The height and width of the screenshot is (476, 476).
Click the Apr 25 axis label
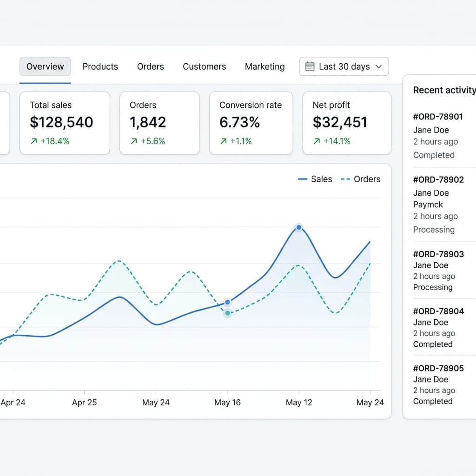coord(85,403)
